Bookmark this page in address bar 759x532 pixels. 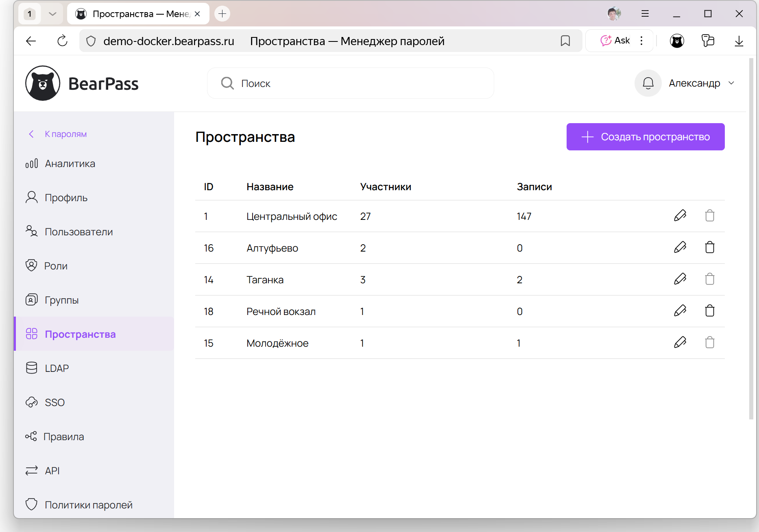tap(565, 41)
